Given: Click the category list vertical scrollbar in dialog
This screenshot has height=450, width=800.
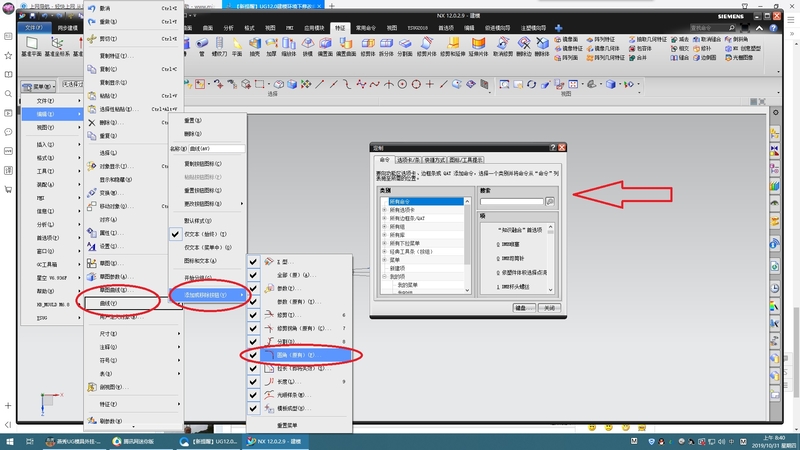Looking at the screenshot, I should click(467, 246).
